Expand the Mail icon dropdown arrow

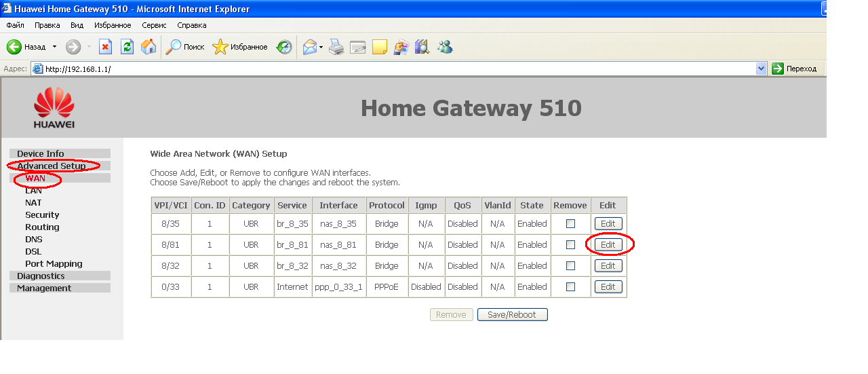click(321, 47)
